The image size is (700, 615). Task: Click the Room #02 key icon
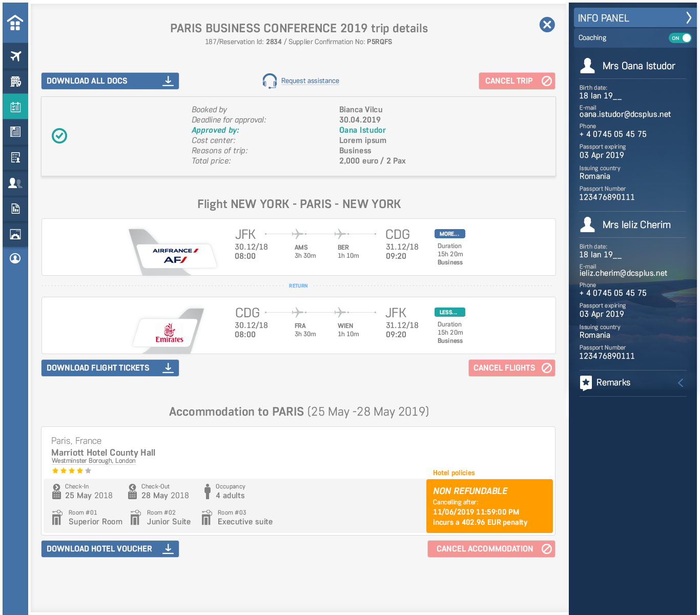point(135,518)
